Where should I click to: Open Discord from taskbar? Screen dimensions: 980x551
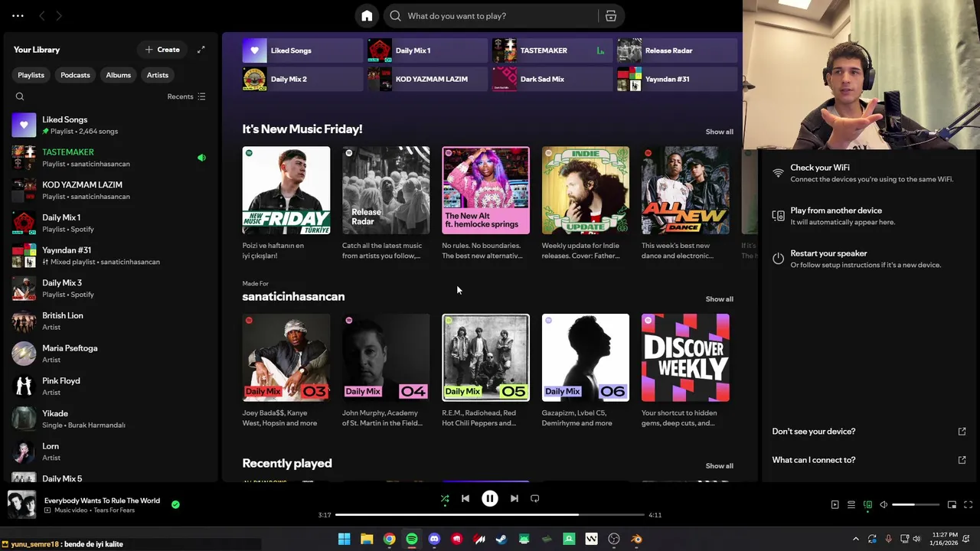click(x=434, y=540)
